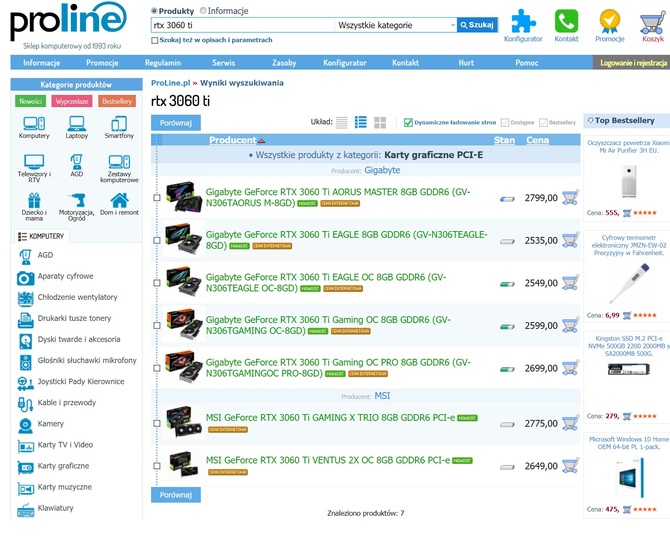Sort results by the Stan column
This screenshot has height=541, width=670.
coord(504,140)
